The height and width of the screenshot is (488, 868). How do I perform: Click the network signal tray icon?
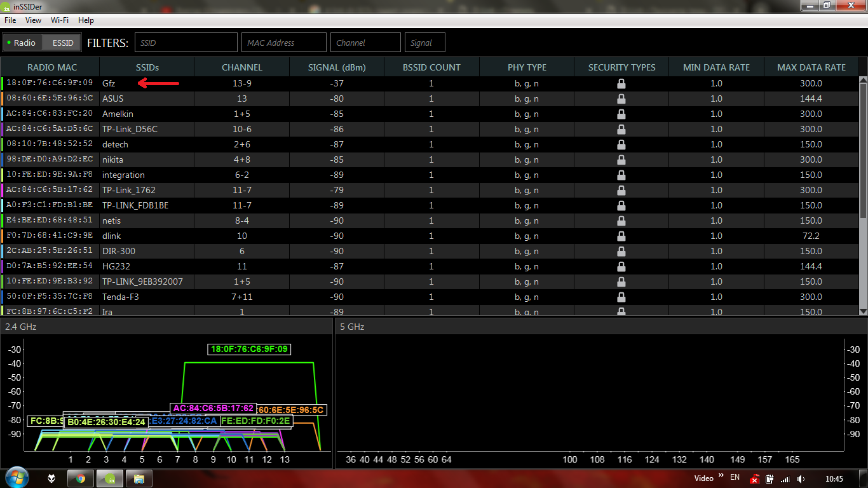coord(785,478)
